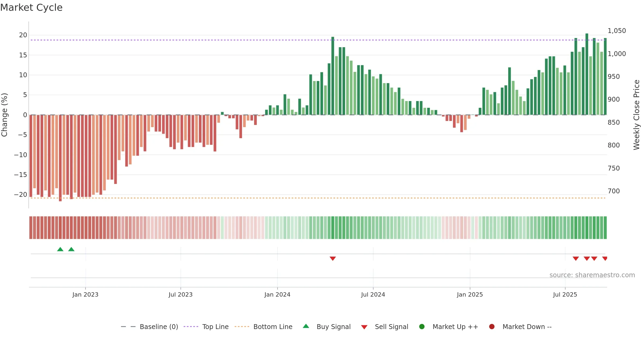The height and width of the screenshot is (362, 644).
Task: Click the 1,000 price axis label
Action: (x=617, y=54)
